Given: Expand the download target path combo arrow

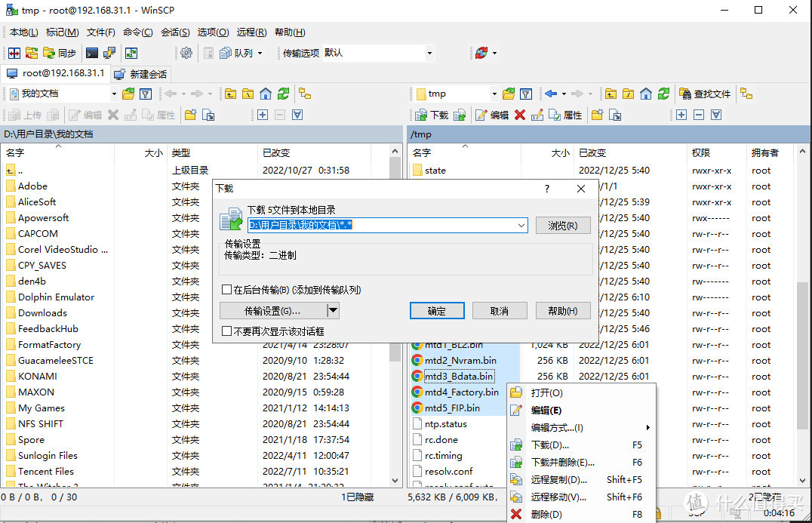Looking at the screenshot, I should [x=521, y=225].
